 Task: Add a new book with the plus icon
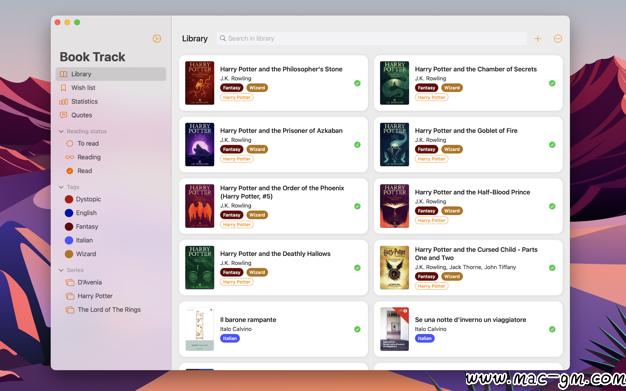point(537,38)
